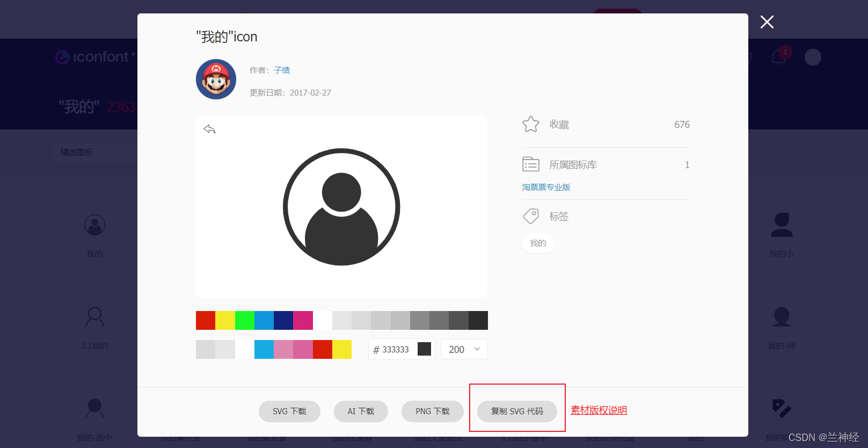The height and width of the screenshot is (448, 868).
Task: Pick the light pink swatch in second row
Action: pos(283,349)
